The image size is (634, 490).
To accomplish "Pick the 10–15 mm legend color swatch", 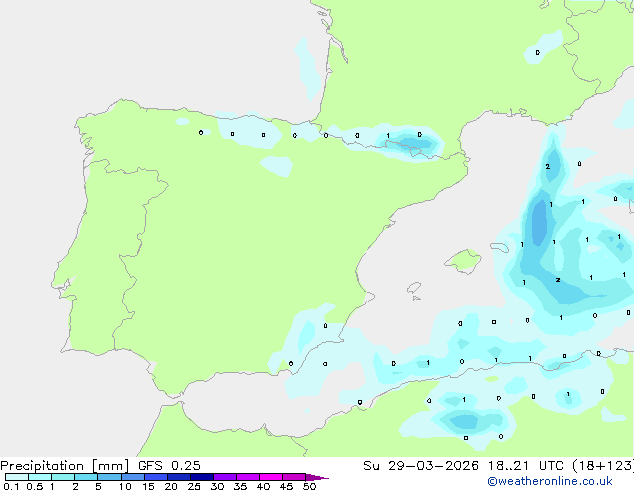I will [132, 477].
